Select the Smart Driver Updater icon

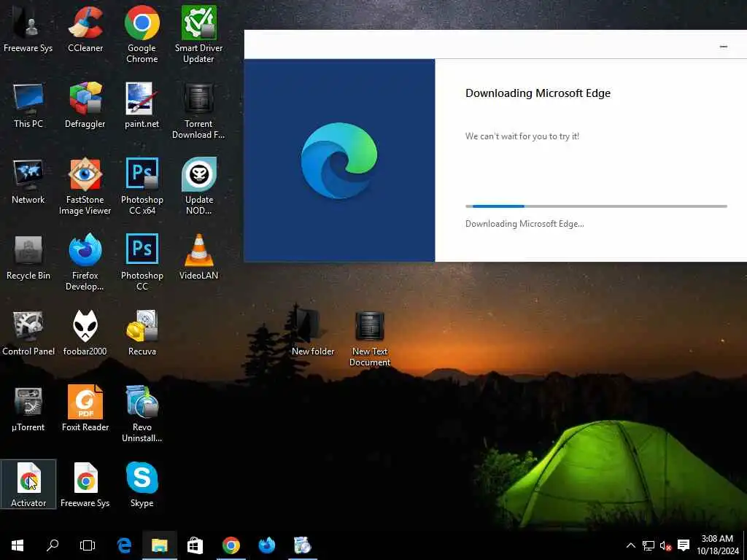pyautogui.click(x=198, y=34)
